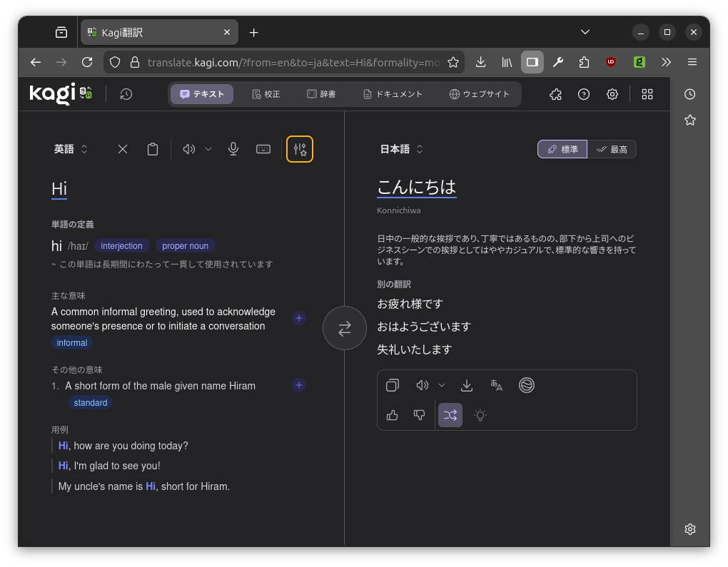Click the microphone voice input icon
The width and height of the screenshot is (728, 567).
tap(233, 149)
